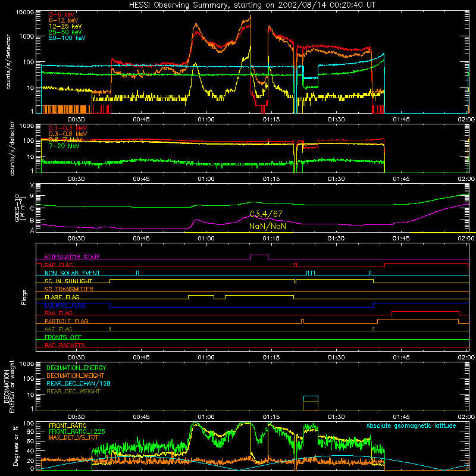Viewport: 476px width, 476px height.
Task: Select the 7-20 MeV legend entry
Action: [x=64, y=146]
